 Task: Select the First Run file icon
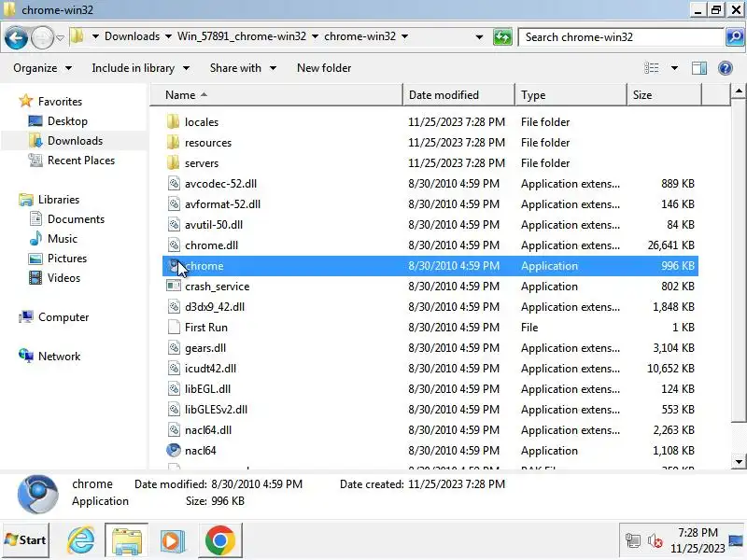(174, 328)
